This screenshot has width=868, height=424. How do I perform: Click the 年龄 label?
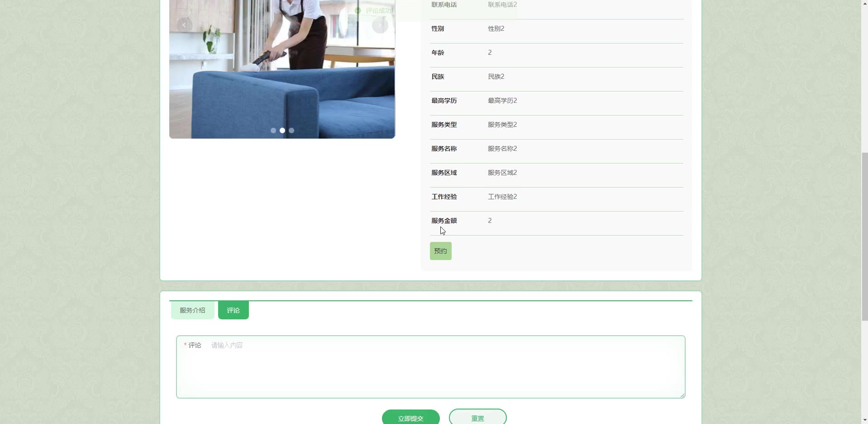(438, 53)
